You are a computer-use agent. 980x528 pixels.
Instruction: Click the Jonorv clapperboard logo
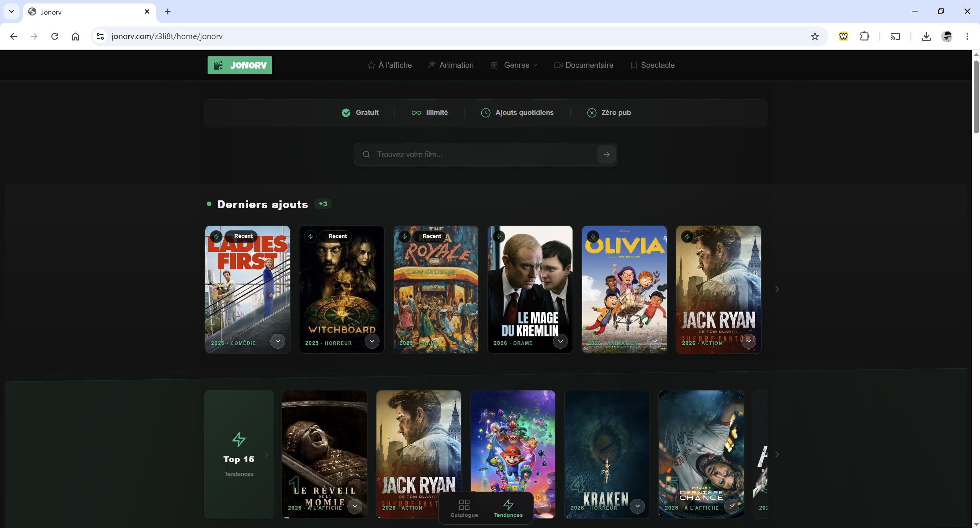(x=240, y=65)
